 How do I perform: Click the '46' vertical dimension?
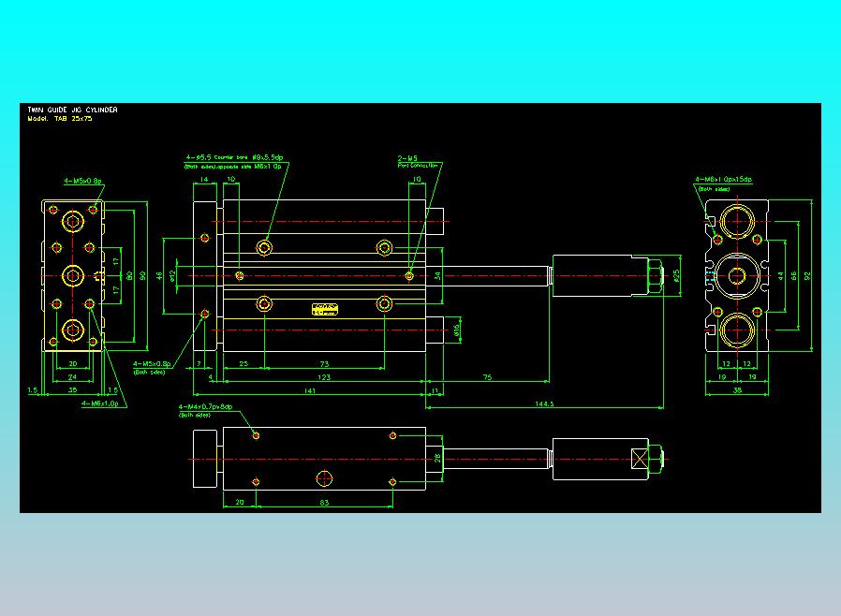click(159, 275)
